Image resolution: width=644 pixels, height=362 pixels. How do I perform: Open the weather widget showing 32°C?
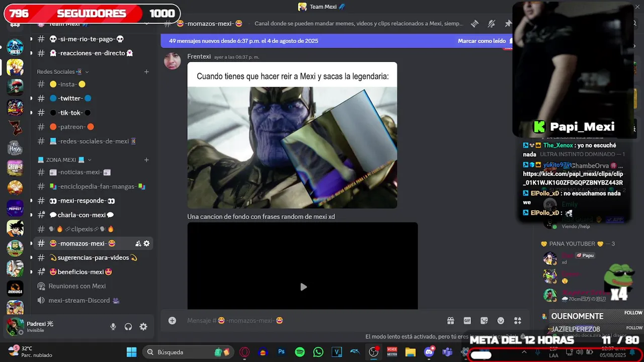[x=30, y=351]
